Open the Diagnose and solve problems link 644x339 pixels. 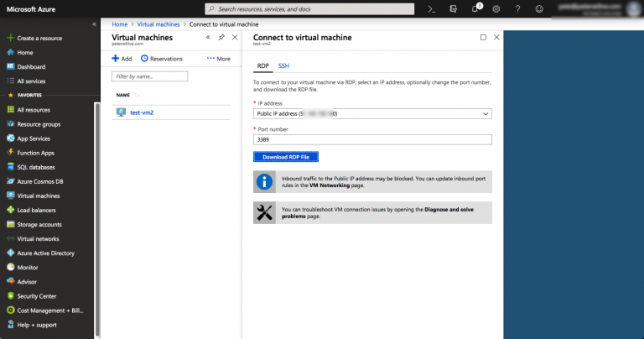pos(377,213)
